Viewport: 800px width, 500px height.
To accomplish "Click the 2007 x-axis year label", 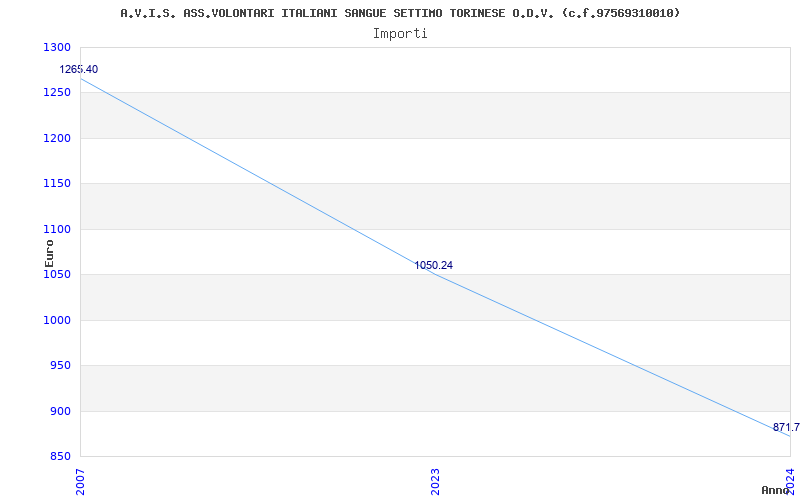I will tap(80, 482).
